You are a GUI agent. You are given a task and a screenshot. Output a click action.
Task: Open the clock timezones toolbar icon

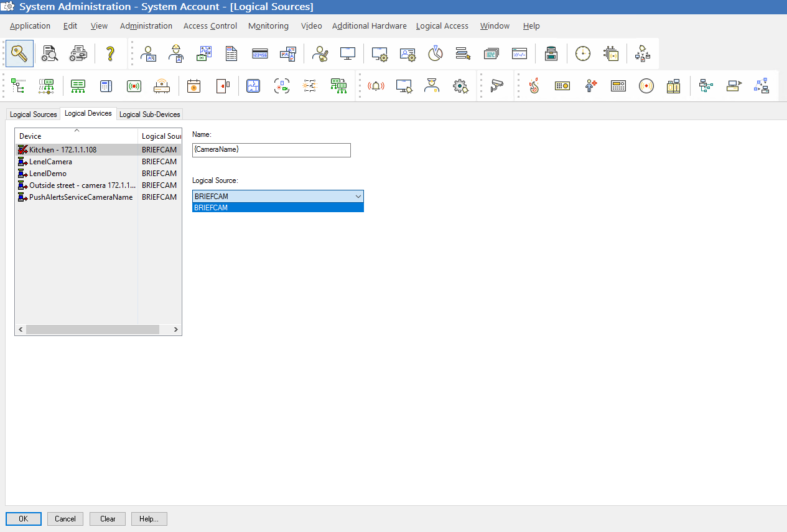click(582, 54)
